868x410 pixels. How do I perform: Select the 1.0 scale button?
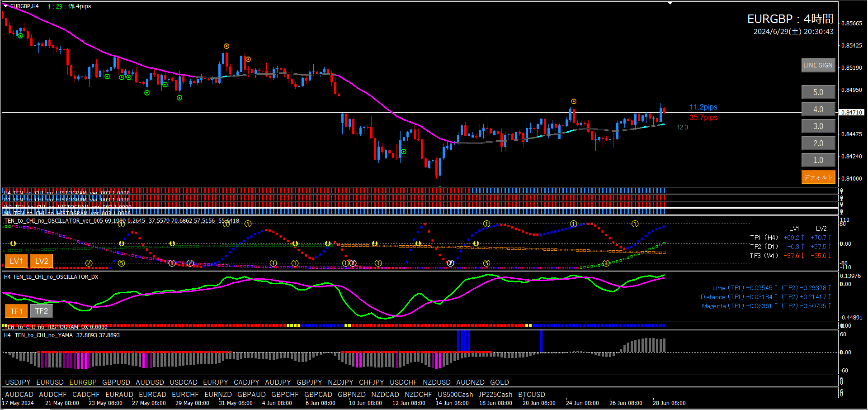(818, 160)
